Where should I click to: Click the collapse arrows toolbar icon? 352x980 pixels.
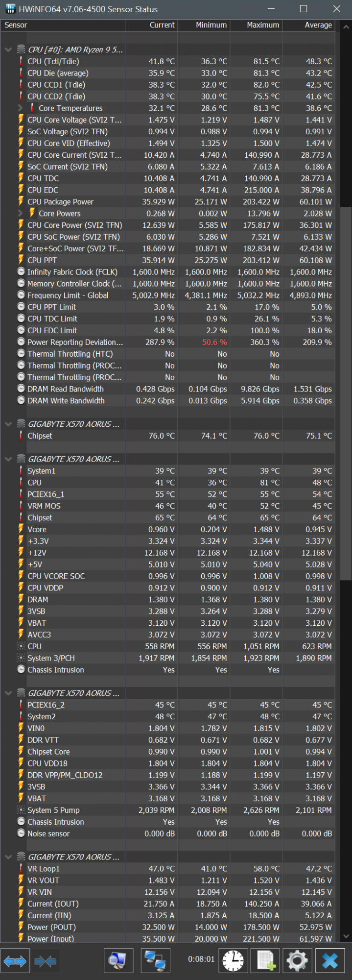pyautogui.click(x=45, y=961)
